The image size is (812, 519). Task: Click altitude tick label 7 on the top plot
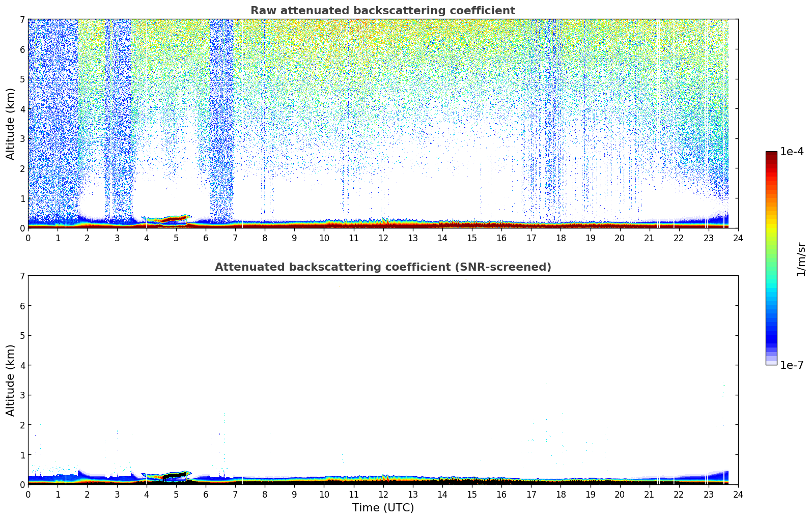pyautogui.click(x=22, y=19)
